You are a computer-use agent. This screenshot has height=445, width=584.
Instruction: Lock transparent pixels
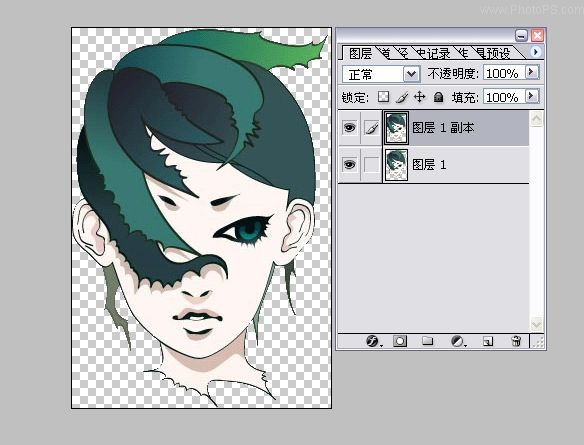click(x=383, y=97)
